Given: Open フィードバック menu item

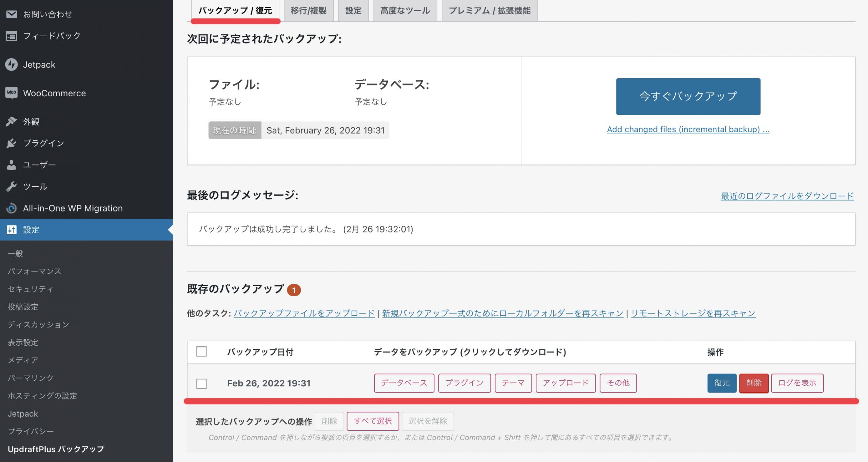Looking at the screenshot, I should [86, 36].
